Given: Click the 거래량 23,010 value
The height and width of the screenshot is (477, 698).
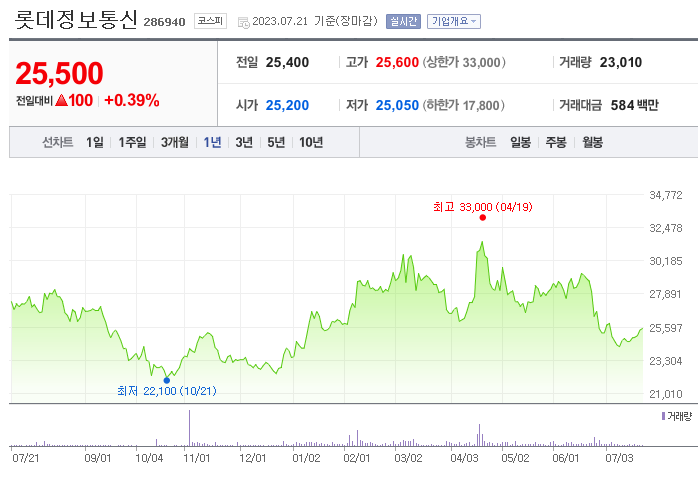Looking at the screenshot, I should pos(621,62).
